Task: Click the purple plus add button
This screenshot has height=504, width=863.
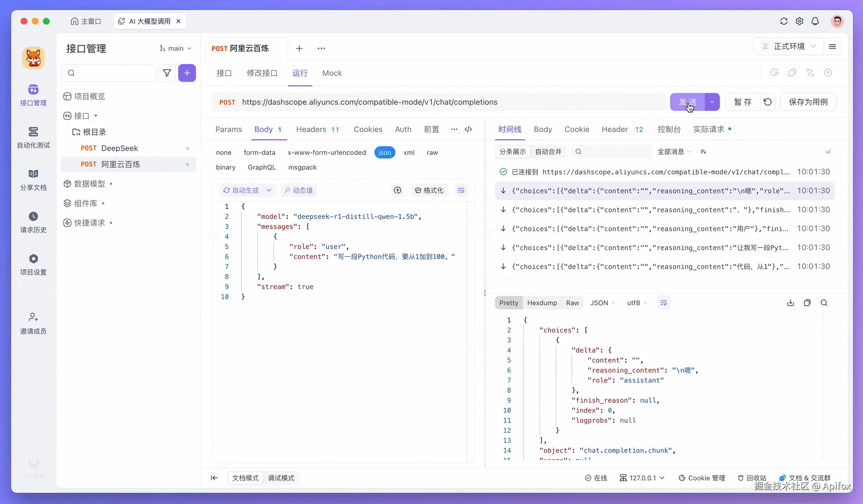Action: pyautogui.click(x=187, y=73)
